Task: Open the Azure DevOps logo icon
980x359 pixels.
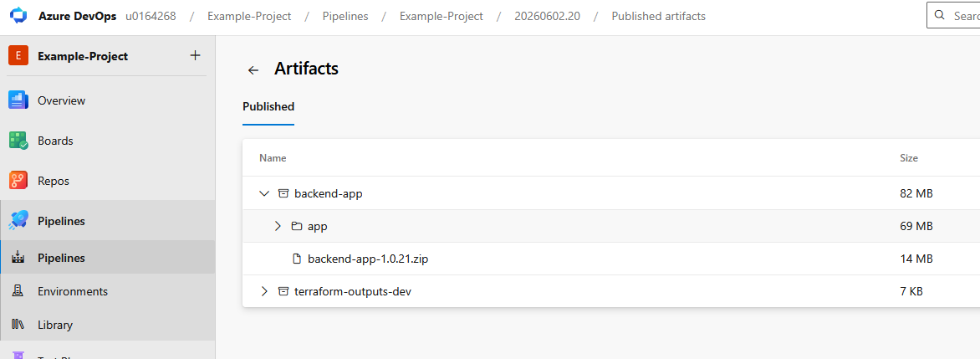Action: 18,16
